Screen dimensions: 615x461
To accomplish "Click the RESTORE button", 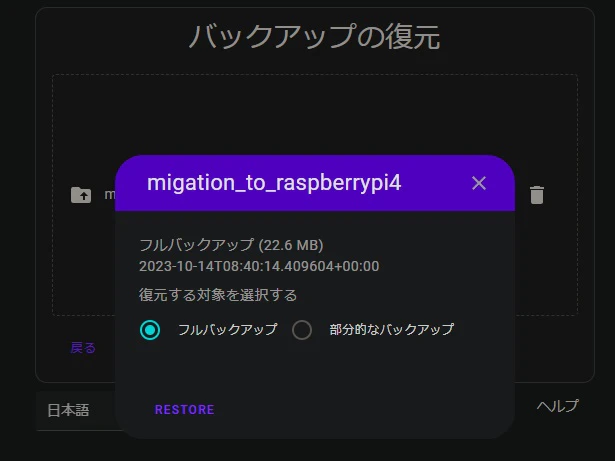I will (x=184, y=410).
